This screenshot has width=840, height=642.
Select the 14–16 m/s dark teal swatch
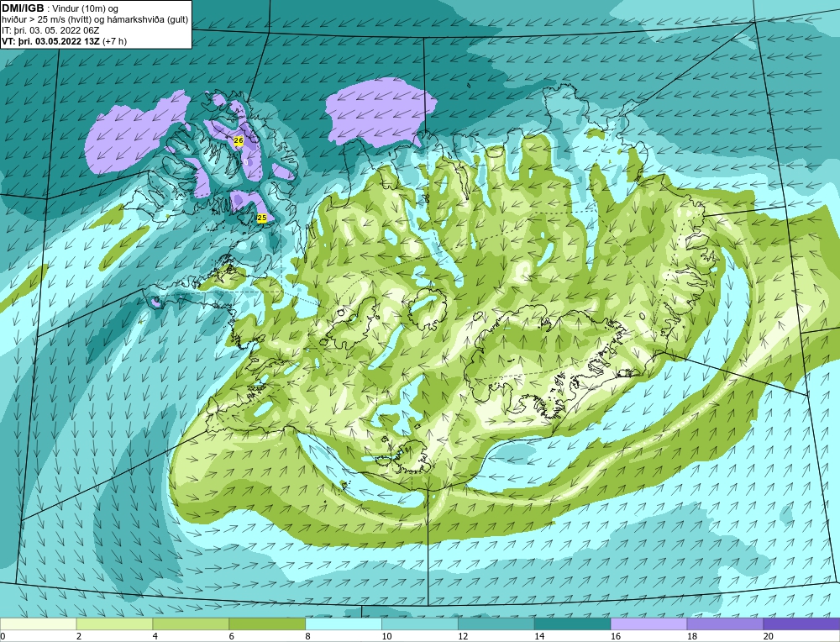572,624
